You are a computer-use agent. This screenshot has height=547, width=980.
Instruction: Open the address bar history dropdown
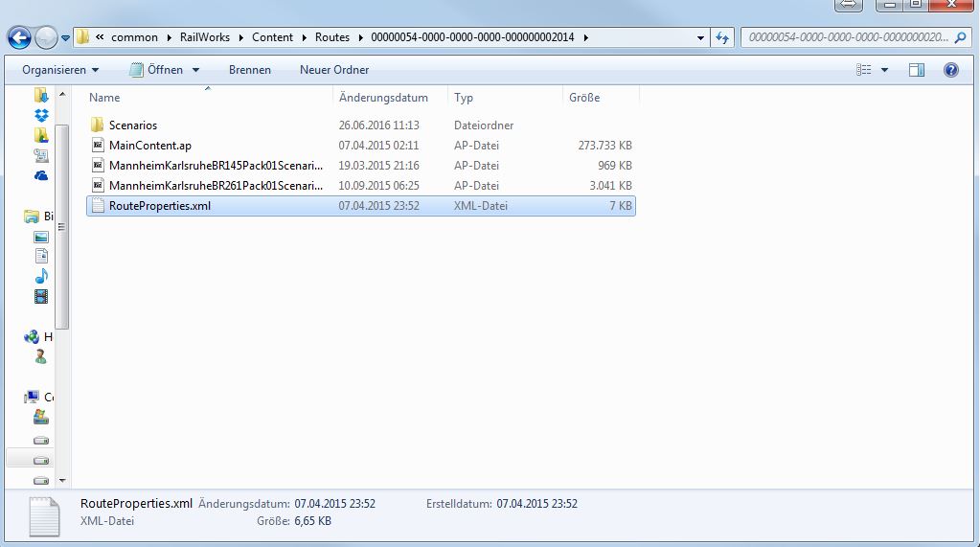[700, 38]
